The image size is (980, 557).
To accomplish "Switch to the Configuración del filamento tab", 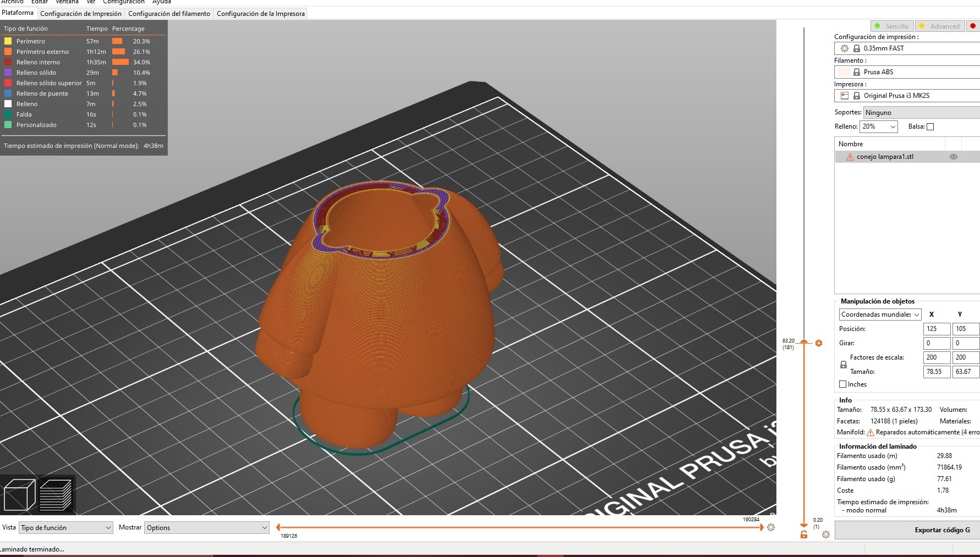I will click(x=168, y=13).
